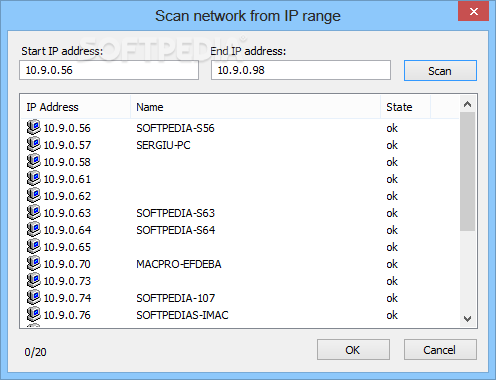Image resolution: width=496 pixels, height=380 pixels.
Task: Click computer icon for 10.9.0.74
Action: 34,297
